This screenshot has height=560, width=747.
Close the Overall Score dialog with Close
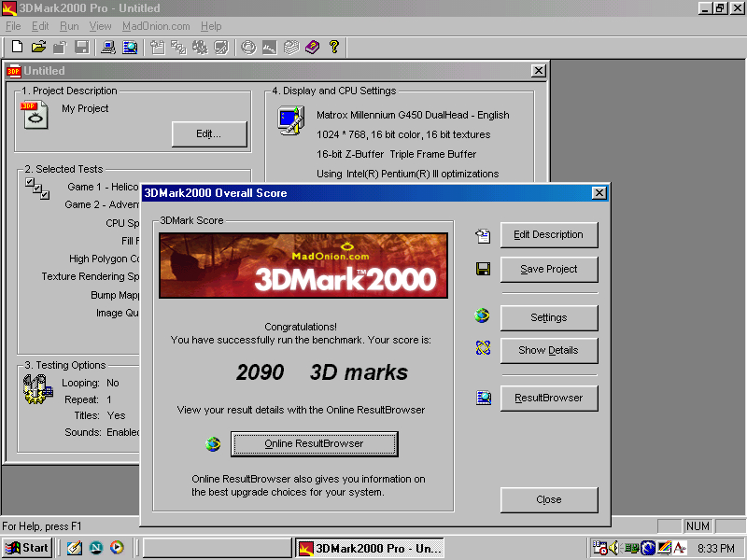pos(549,500)
